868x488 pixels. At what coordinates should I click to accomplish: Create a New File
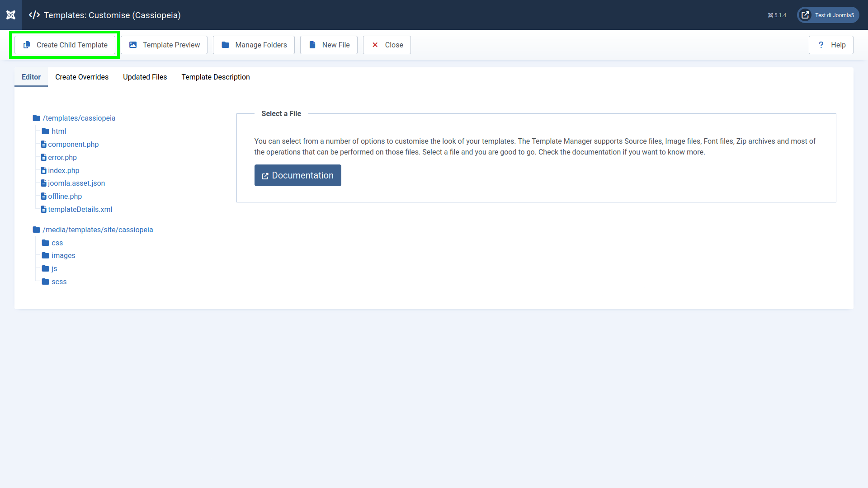tap(329, 45)
